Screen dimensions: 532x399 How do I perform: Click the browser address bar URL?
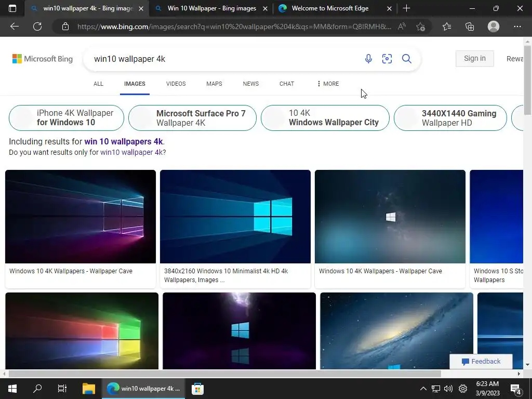234,26
